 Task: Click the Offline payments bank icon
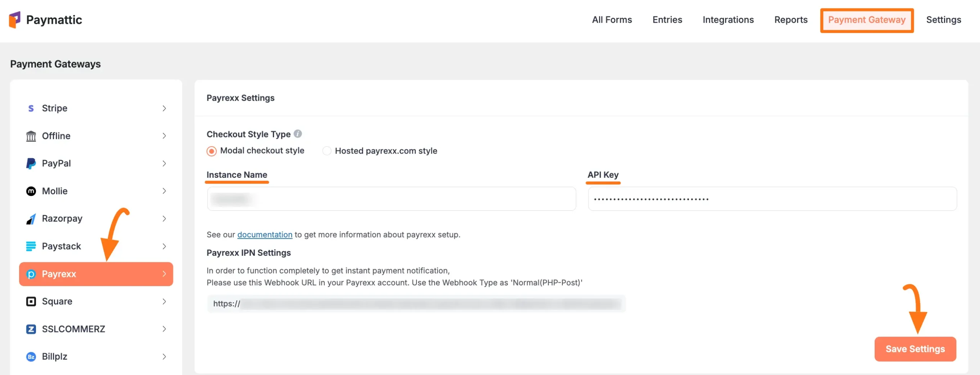(31, 136)
